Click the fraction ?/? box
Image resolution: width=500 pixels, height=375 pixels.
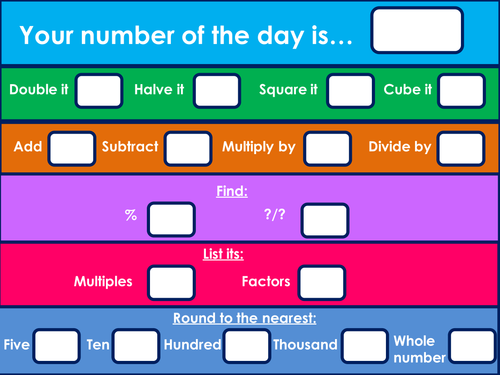[x=325, y=220]
